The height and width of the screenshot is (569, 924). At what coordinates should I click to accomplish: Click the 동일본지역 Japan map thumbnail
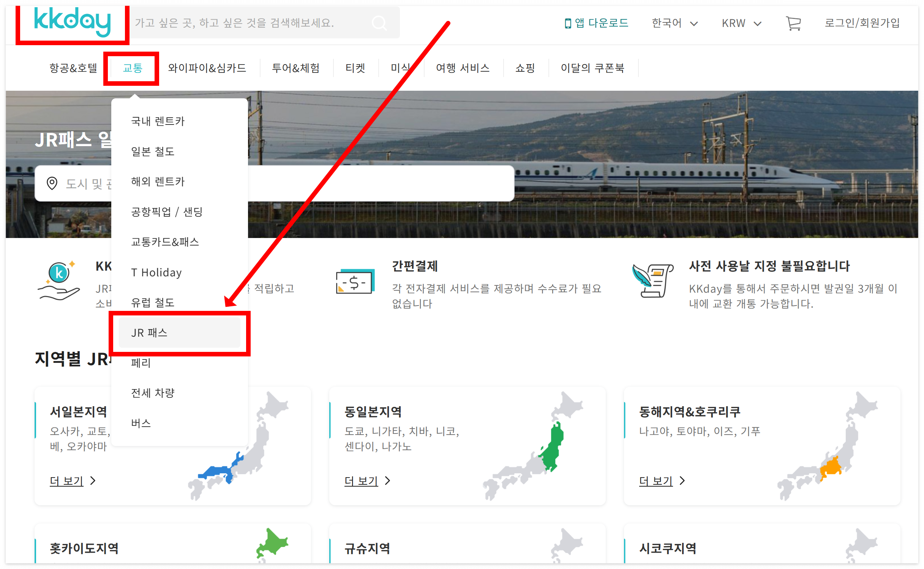[533, 446]
